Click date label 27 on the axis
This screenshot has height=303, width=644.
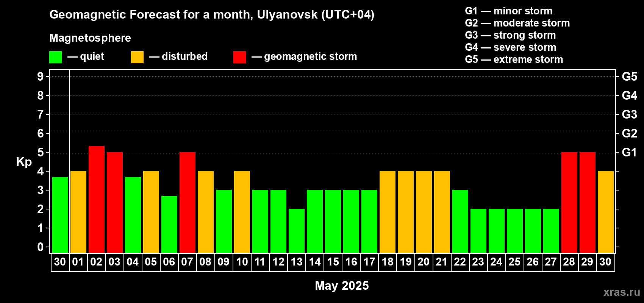(x=551, y=262)
